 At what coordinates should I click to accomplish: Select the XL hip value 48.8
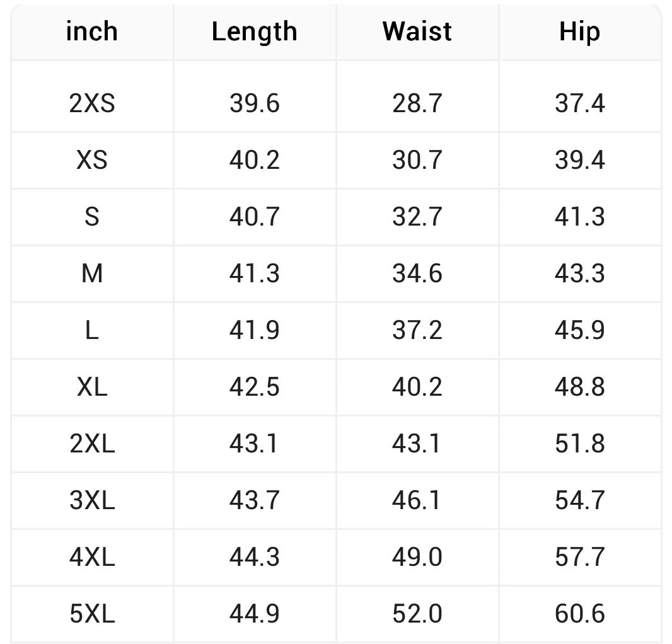(x=579, y=387)
